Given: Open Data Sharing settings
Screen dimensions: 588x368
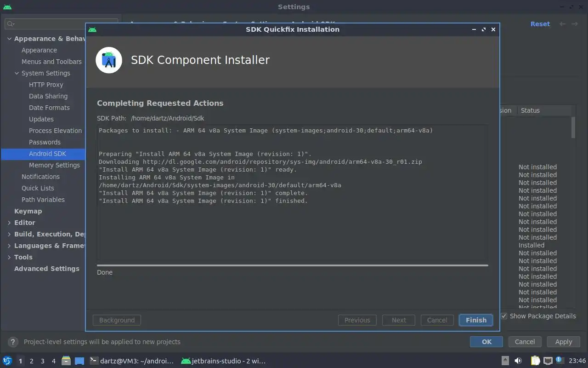Looking at the screenshot, I should 48,96.
